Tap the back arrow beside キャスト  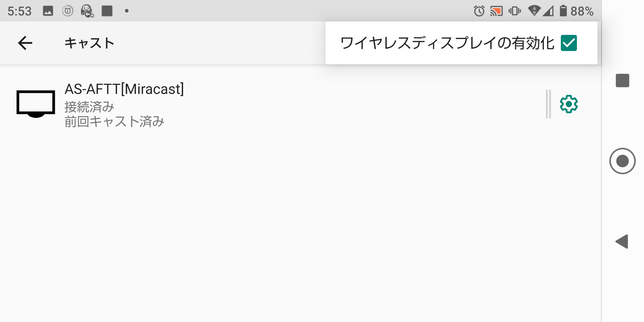[25, 43]
